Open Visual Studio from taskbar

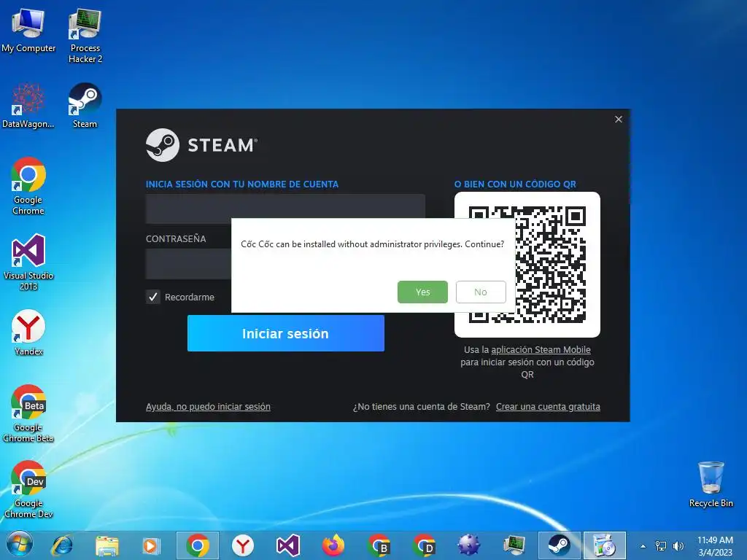click(287, 545)
